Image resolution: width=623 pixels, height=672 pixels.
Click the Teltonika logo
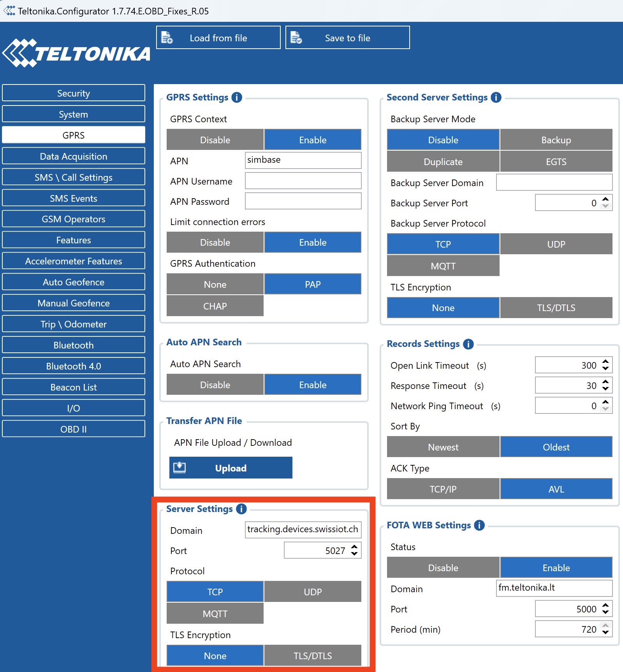[x=76, y=53]
